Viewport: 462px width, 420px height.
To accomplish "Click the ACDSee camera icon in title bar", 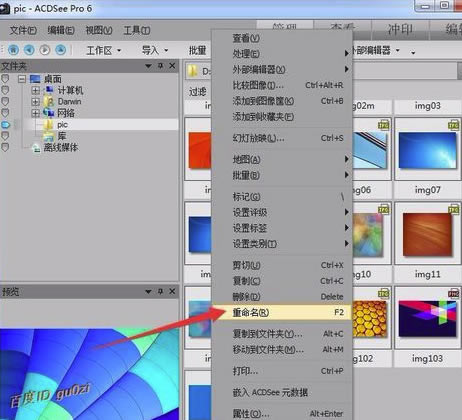I will pos(4,9).
